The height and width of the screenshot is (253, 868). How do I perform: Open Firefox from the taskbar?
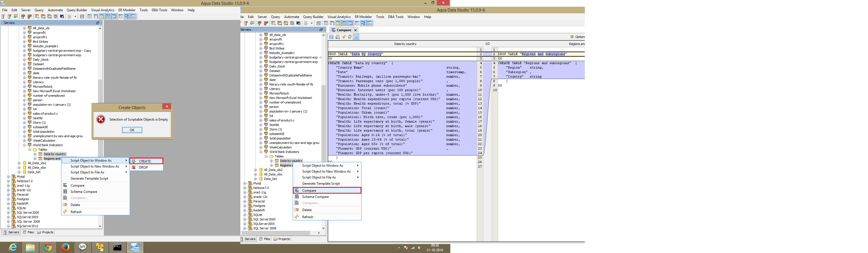(65, 248)
